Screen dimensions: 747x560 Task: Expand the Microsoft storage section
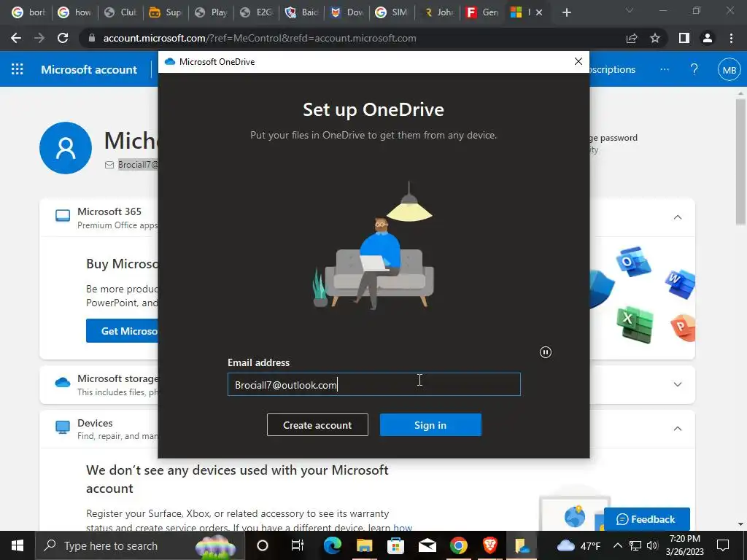coord(678,384)
